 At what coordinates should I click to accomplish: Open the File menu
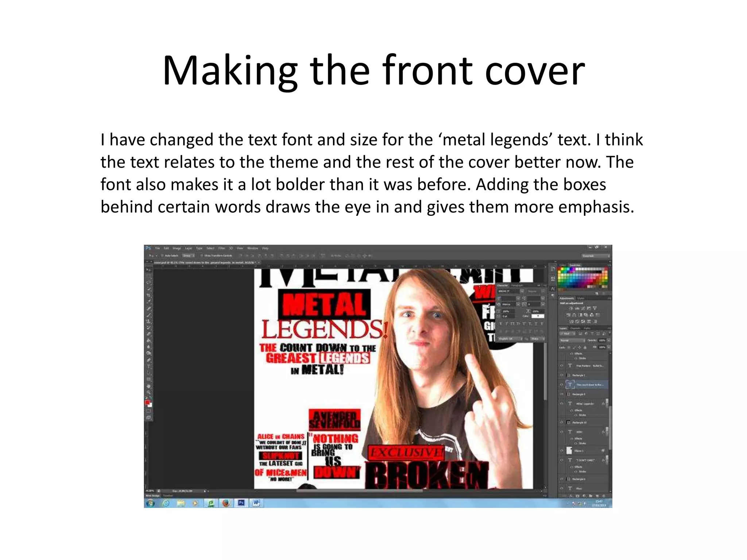(157, 248)
